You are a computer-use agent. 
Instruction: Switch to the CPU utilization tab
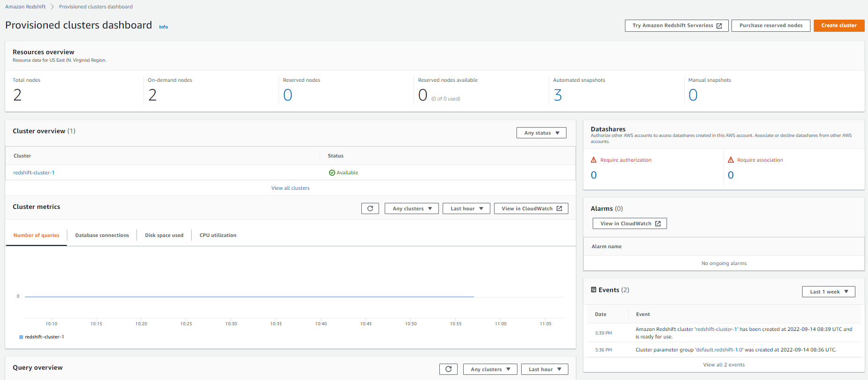point(218,235)
